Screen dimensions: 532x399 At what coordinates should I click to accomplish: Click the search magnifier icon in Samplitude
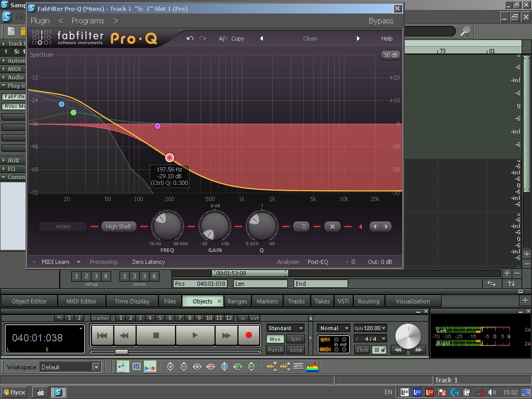[x=465, y=32]
